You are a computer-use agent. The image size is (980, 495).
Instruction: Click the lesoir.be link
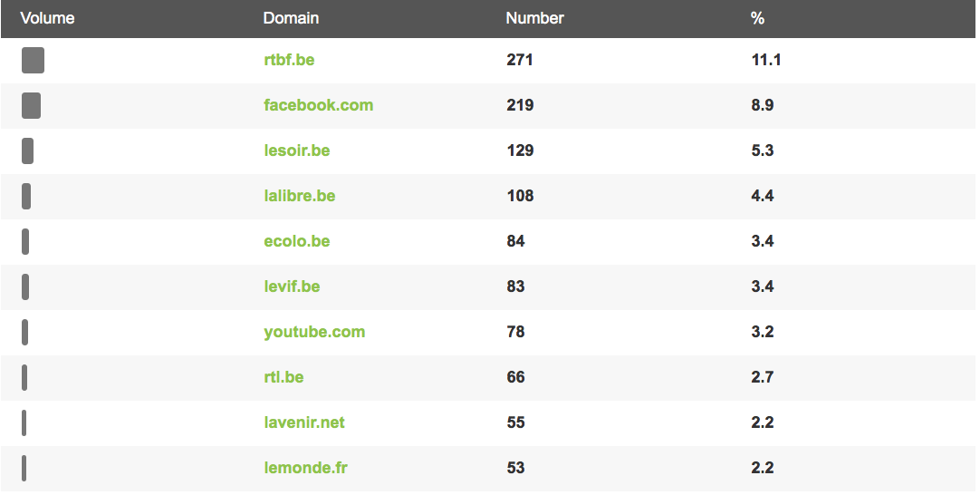coord(297,150)
